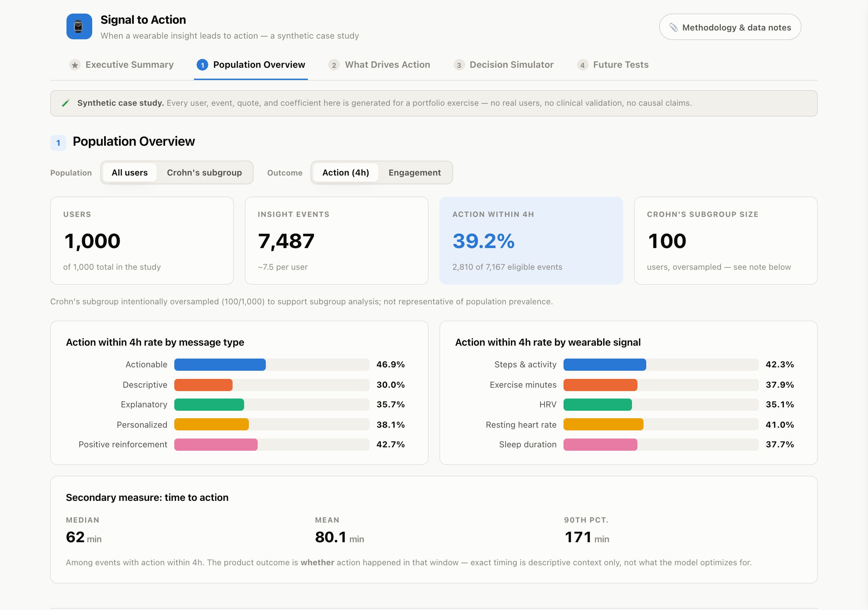Click the 35.1% HRV value
The width and height of the screenshot is (868, 610).
click(780, 405)
